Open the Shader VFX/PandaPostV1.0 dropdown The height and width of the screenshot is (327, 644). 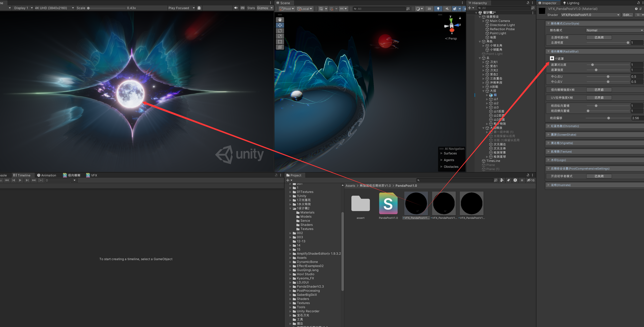[x=591, y=15]
